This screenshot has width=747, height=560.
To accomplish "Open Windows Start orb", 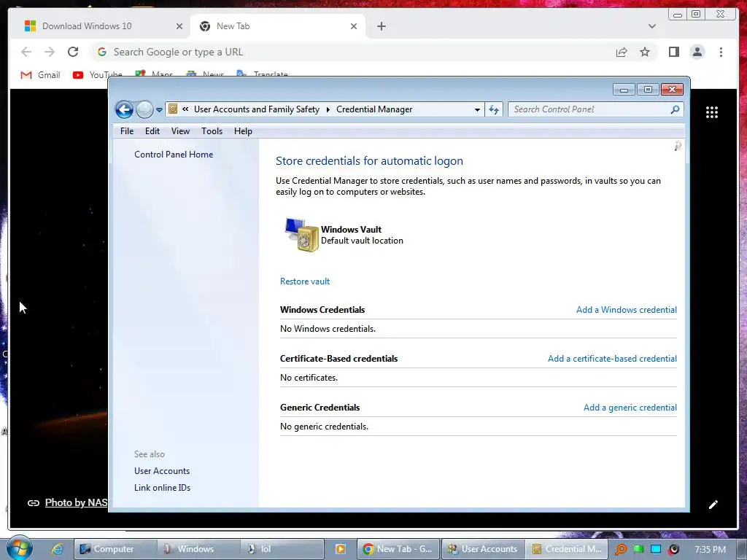I will 18,548.
